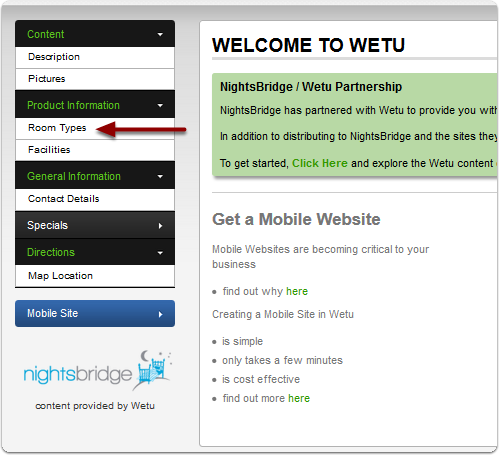Click the Specials header label

tap(47, 225)
